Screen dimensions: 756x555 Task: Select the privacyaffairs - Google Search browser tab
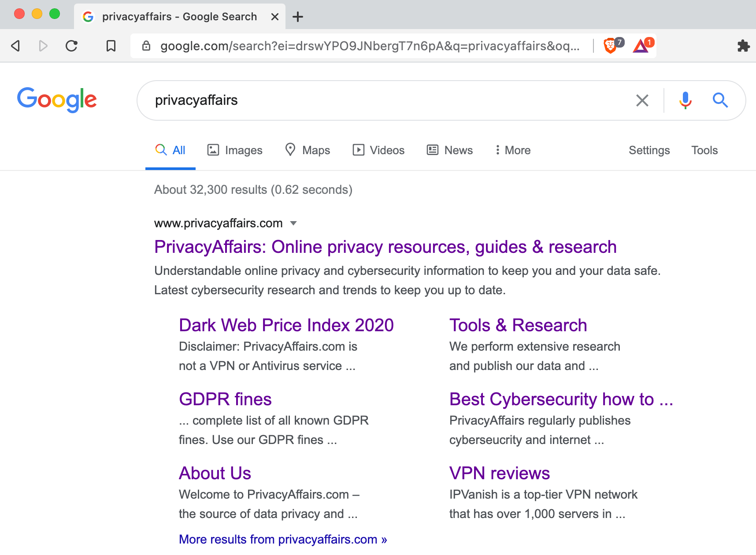coord(180,17)
